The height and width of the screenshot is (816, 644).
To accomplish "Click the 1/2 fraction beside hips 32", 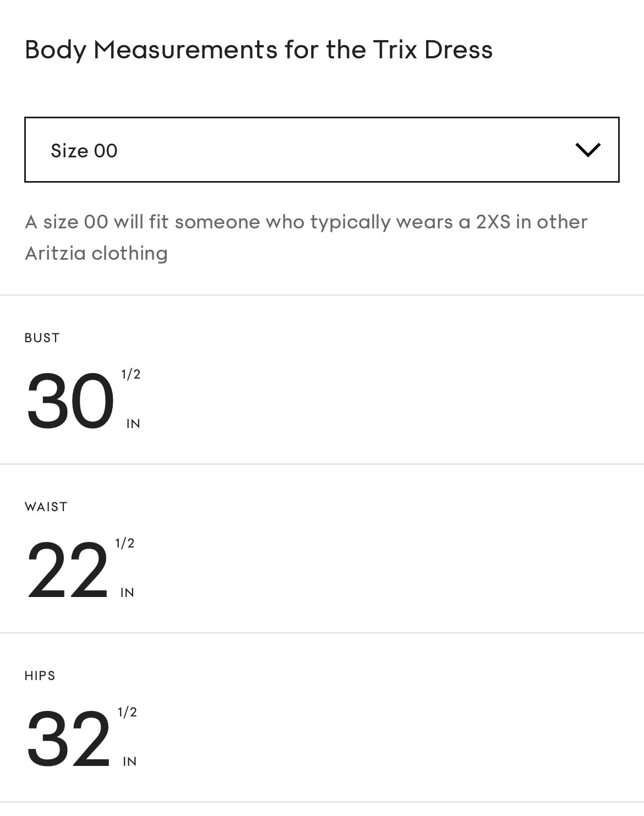I will [127, 713].
